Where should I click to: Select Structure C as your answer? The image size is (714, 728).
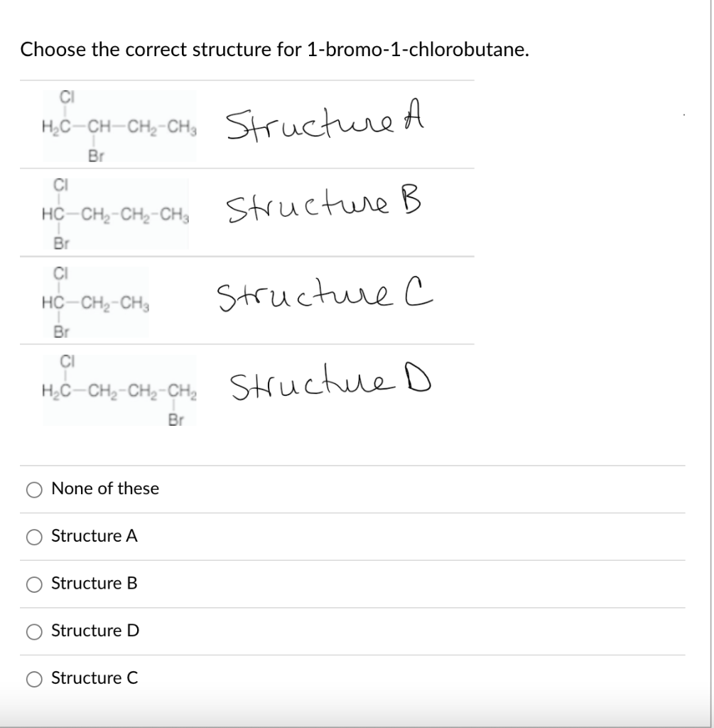coord(33,678)
